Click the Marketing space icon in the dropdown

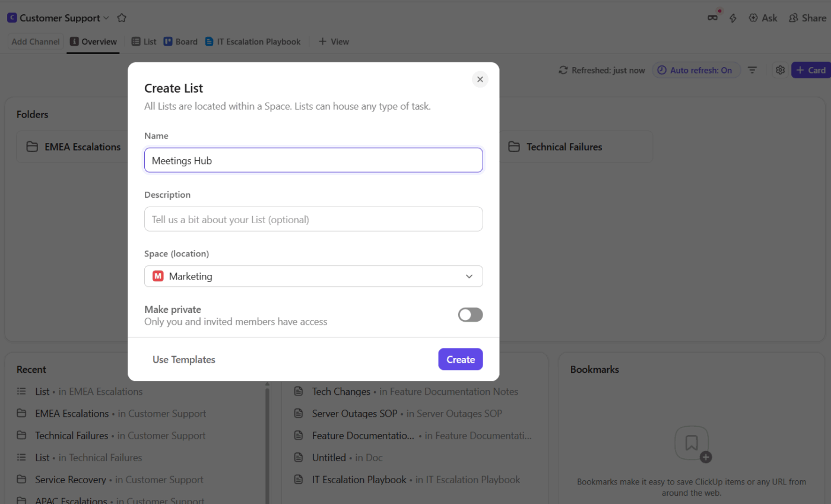pos(157,275)
